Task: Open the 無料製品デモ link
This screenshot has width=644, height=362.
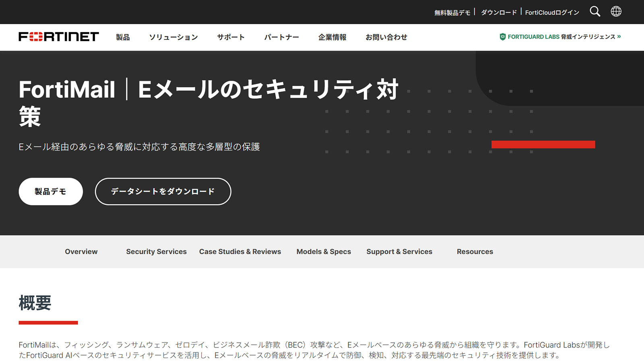Action: pos(452,12)
